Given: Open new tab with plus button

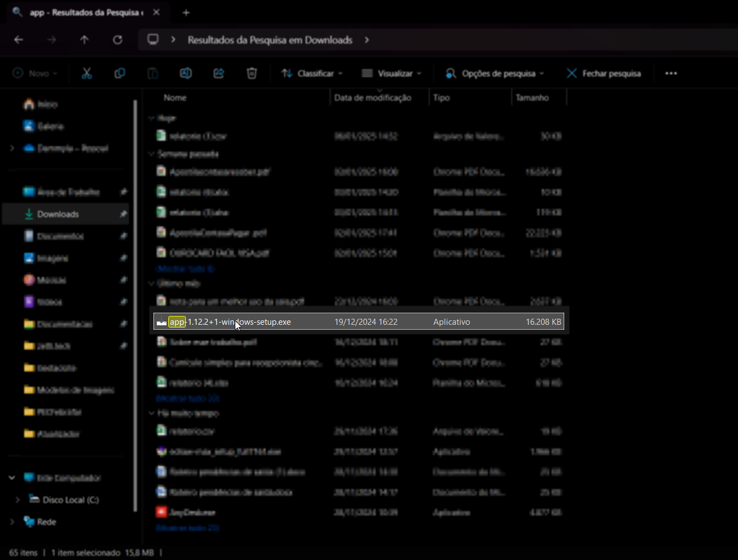Looking at the screenshot, I should point(186,12).
